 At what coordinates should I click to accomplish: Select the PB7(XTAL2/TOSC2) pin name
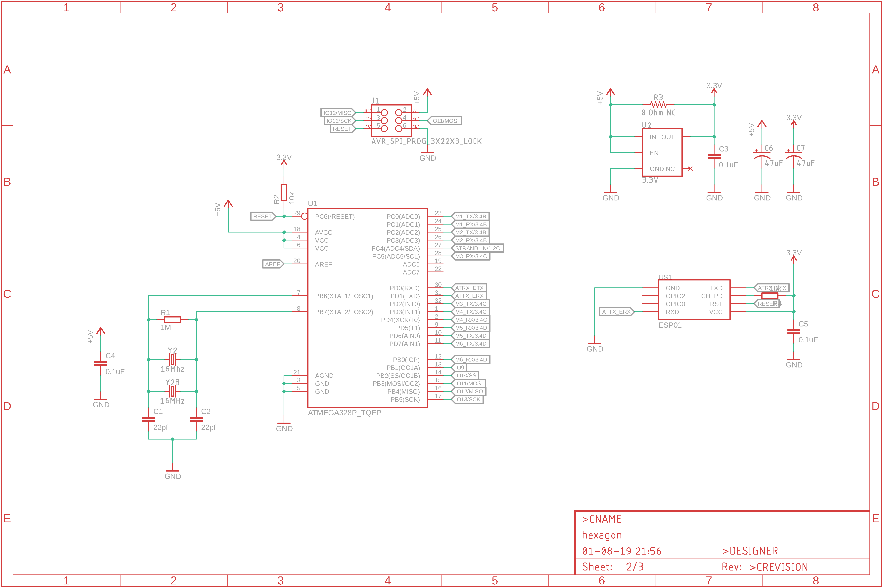(x=344, y=312)
